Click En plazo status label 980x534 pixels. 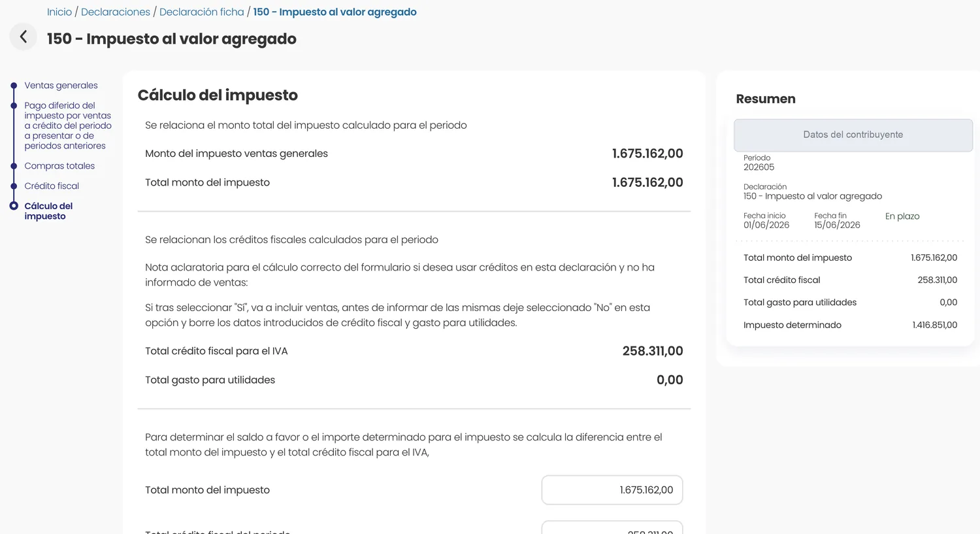pos(902,216)
